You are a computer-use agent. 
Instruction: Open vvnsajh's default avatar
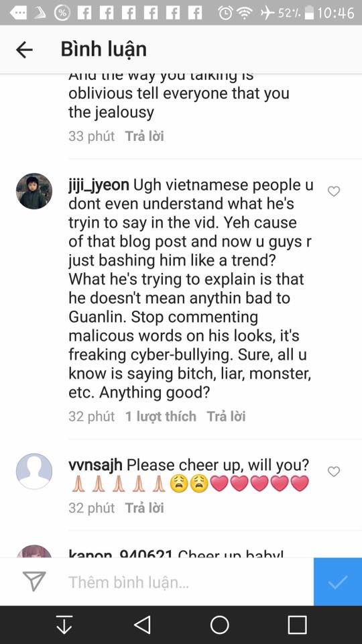[x=34, y=471]
